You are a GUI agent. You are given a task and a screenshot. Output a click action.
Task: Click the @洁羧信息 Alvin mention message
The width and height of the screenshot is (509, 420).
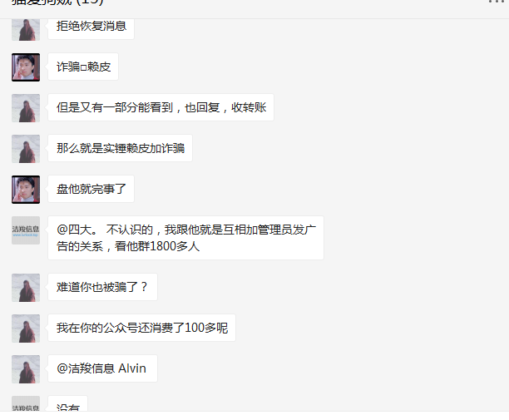102,368
